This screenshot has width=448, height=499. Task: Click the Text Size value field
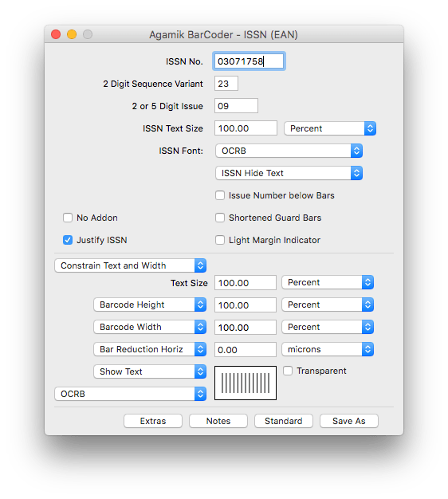click(246, 283)
